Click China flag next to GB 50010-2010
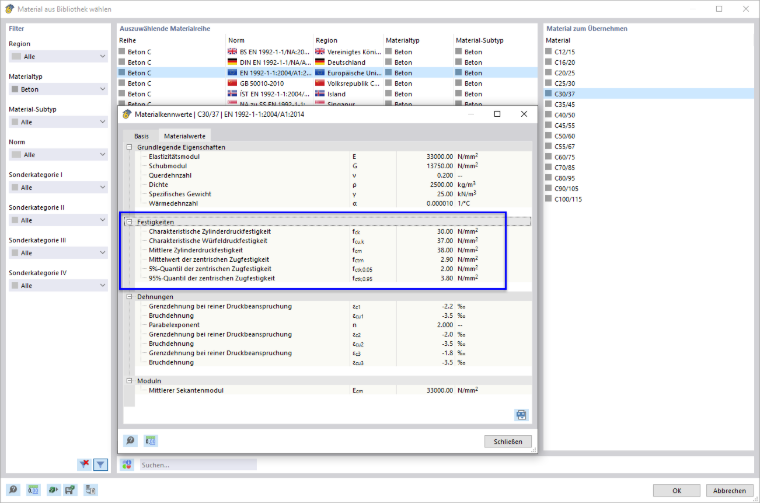The width and height of the screenshot is (760, 503). point(232,83)
